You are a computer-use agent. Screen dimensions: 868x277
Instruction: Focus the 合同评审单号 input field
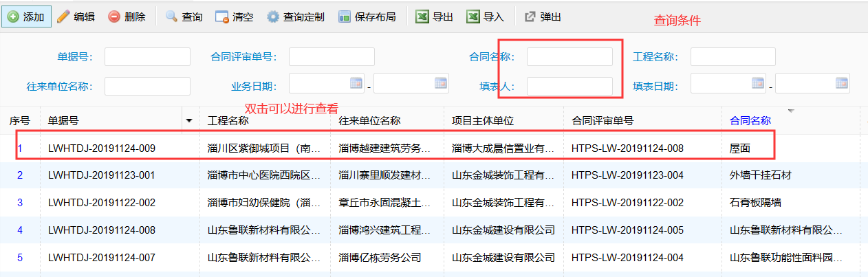[x=332, y=57]
